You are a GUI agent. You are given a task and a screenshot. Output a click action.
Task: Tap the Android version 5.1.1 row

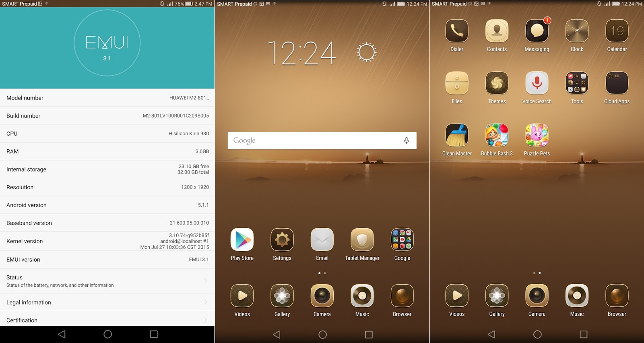(x=107, y=205)
